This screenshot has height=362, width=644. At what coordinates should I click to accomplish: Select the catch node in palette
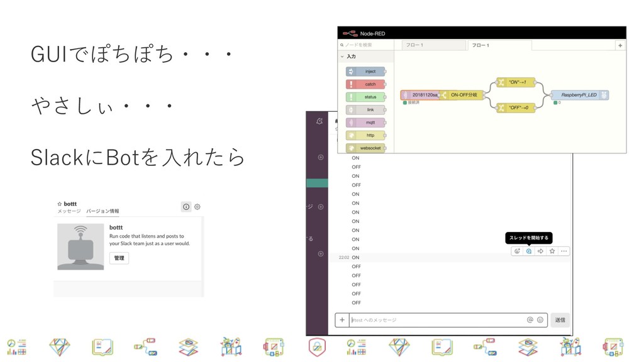coord(366,84)
